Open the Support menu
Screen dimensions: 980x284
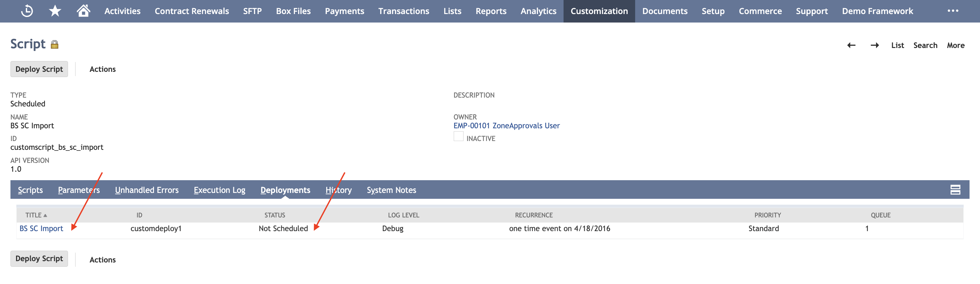[811, 11]
